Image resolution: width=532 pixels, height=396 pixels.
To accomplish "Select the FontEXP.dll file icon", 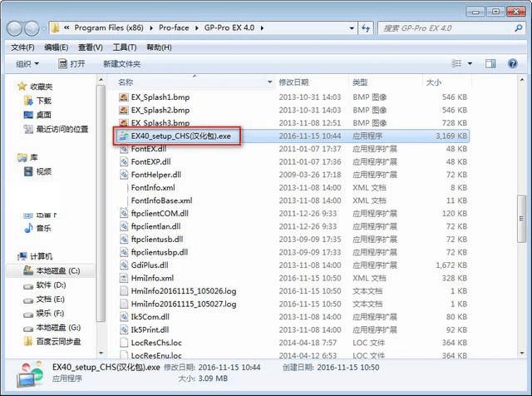I will coord(124,161).
